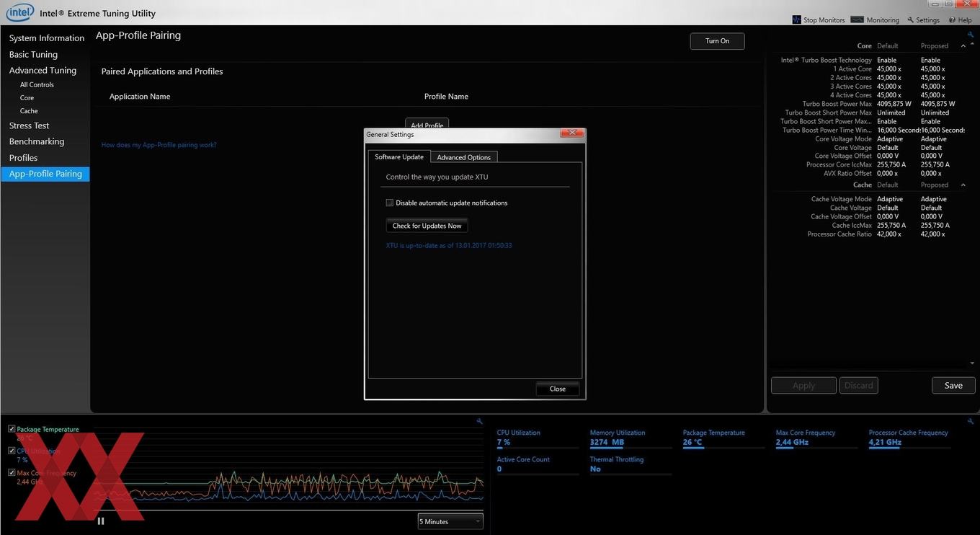Select App-Profile Pairing in sidebar
The width and height of the screenshot is (980, 535).
point(45,174)
